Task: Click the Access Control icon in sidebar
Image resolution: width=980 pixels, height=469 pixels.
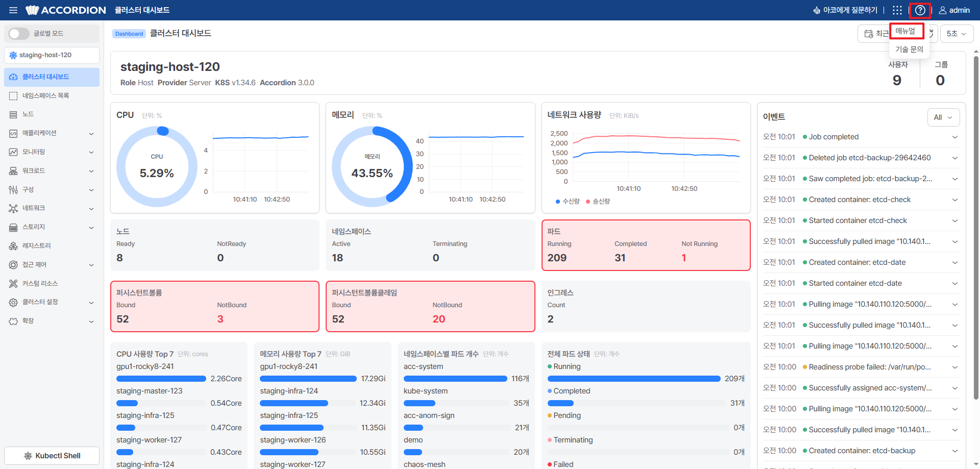Action: [x=13, y=265]
